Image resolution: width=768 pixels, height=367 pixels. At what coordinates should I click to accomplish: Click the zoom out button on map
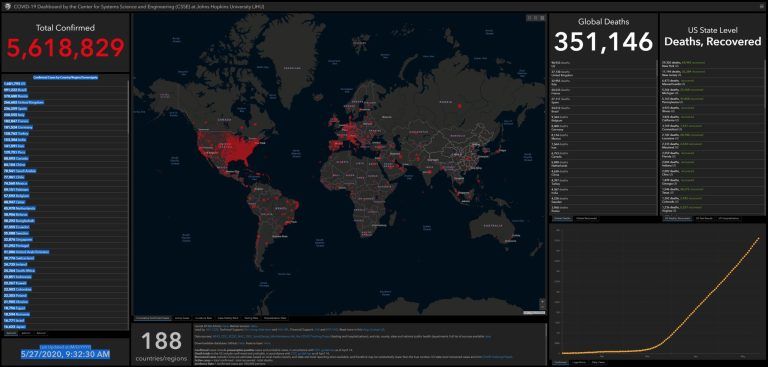[x=542, y=307]
